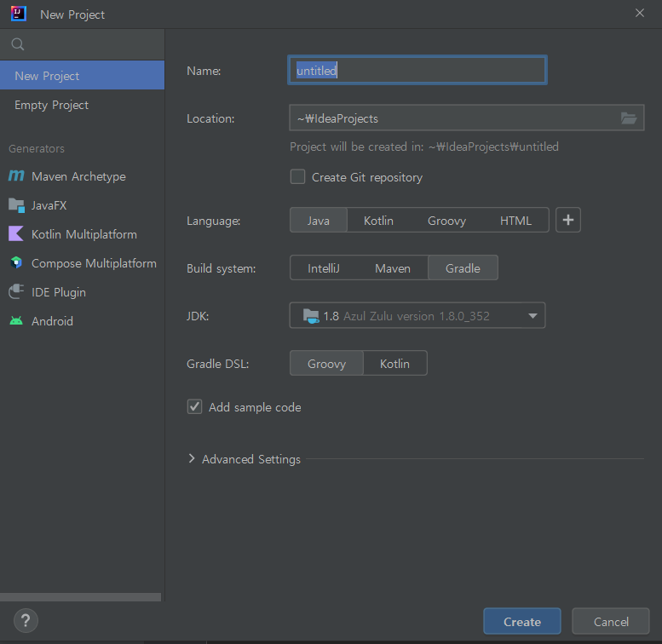The height and width of the screenshot is (644, 662).
Task: Click the Compose Multiplatform icon
Action: (x=16, y=262)
